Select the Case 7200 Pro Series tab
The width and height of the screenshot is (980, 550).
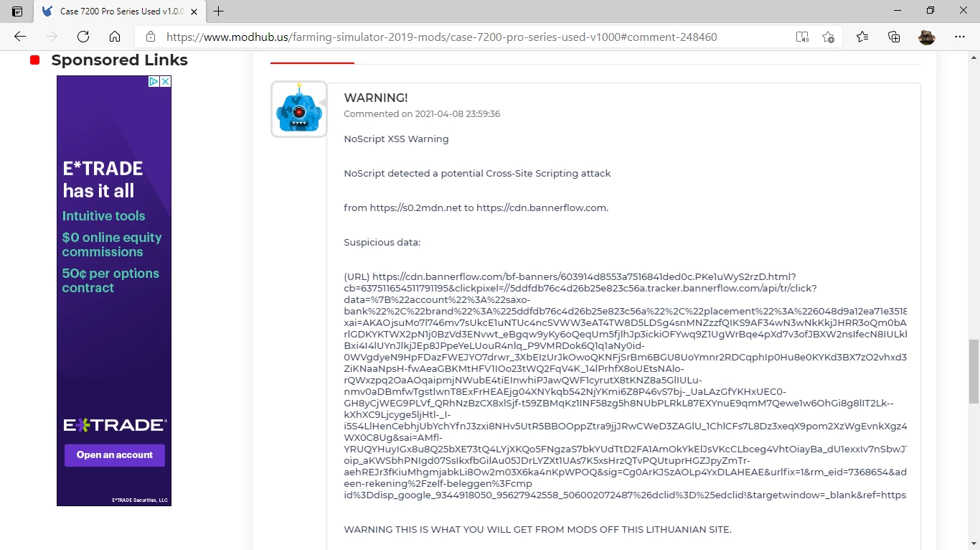(x=113, y=11)
